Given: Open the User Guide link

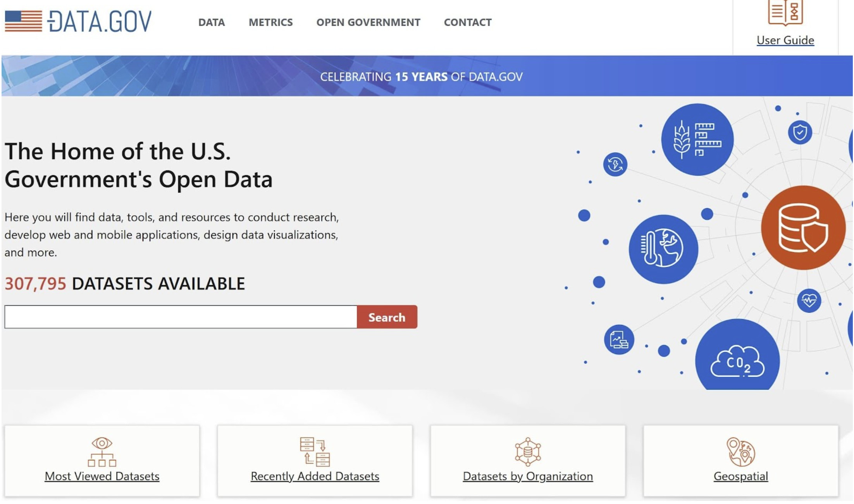Looking at the screenshot, I should (785, 40).
